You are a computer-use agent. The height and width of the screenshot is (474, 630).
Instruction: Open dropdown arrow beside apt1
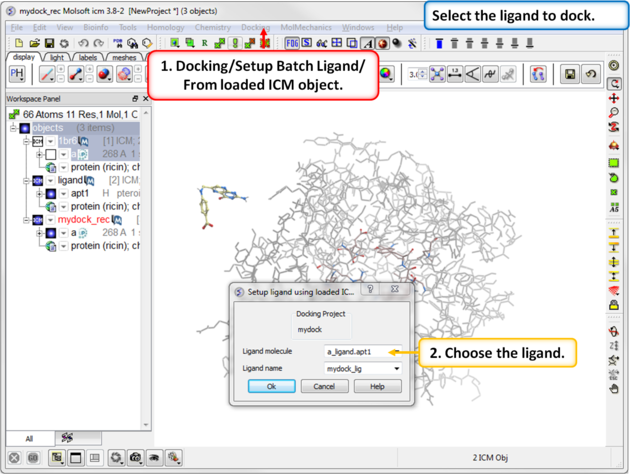pyautogui.click(x=63, y=194)
